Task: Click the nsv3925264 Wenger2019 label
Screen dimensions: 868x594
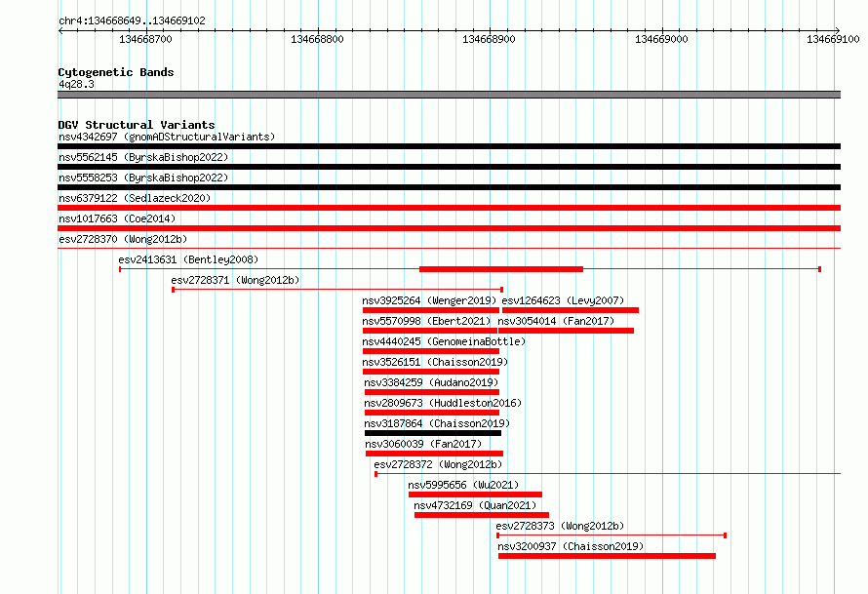Action: point(429,300)
